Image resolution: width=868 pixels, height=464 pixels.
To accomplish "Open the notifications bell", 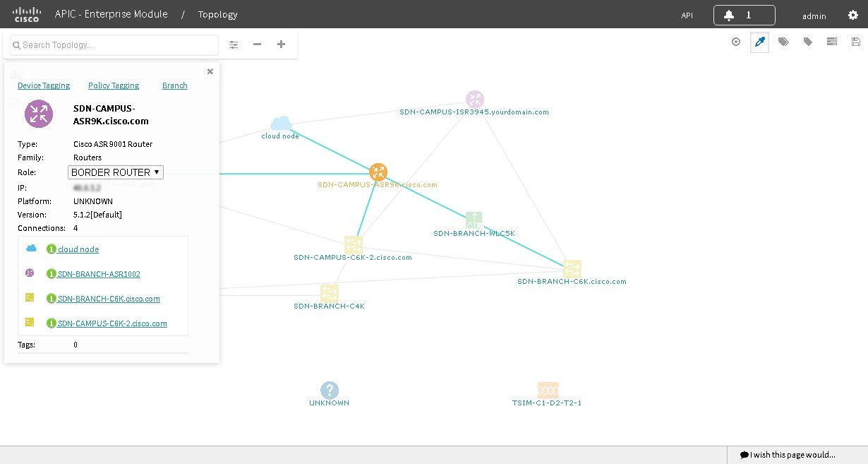I will tap(729, 15).
